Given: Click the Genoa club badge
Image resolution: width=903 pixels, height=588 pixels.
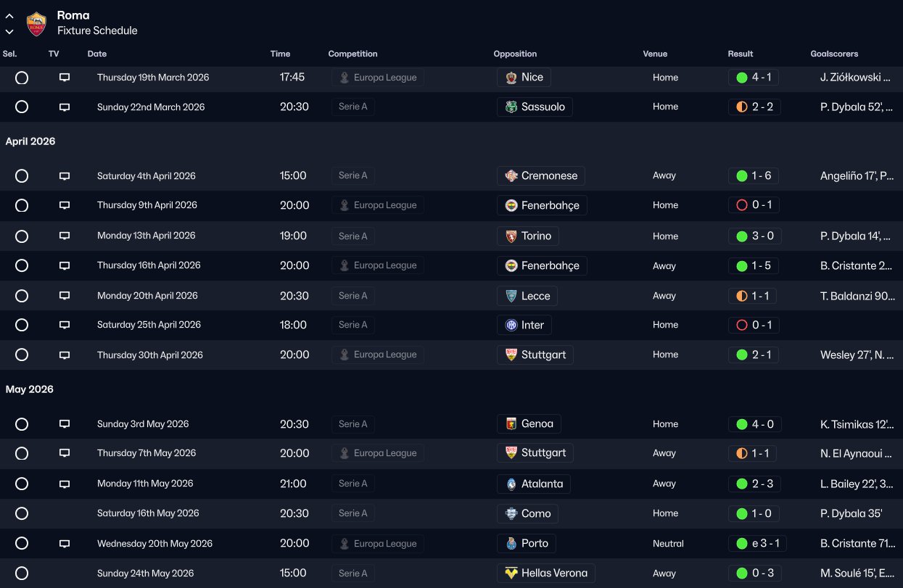Looking at the screenshot, I should 511,424.
